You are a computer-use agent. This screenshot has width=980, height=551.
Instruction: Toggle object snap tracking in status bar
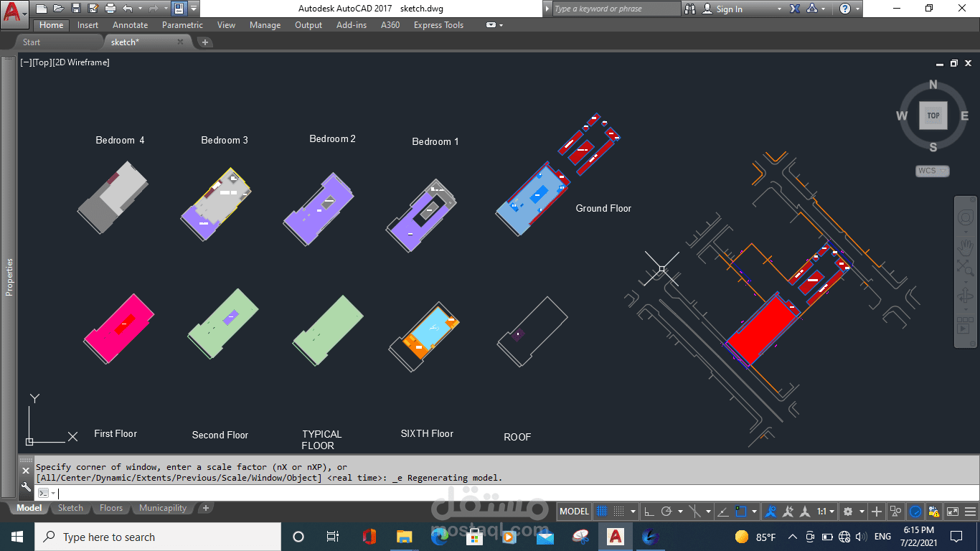723,512
